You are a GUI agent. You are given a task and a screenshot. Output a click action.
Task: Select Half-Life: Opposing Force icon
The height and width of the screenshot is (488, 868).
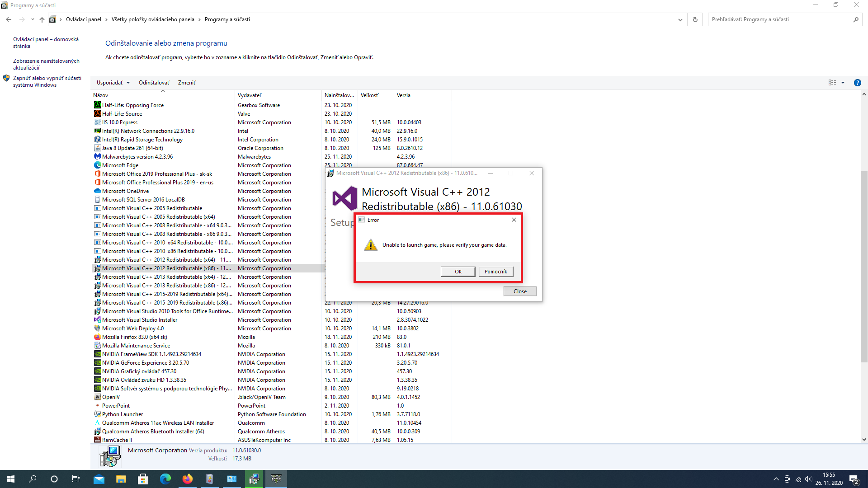pos(97,105)
